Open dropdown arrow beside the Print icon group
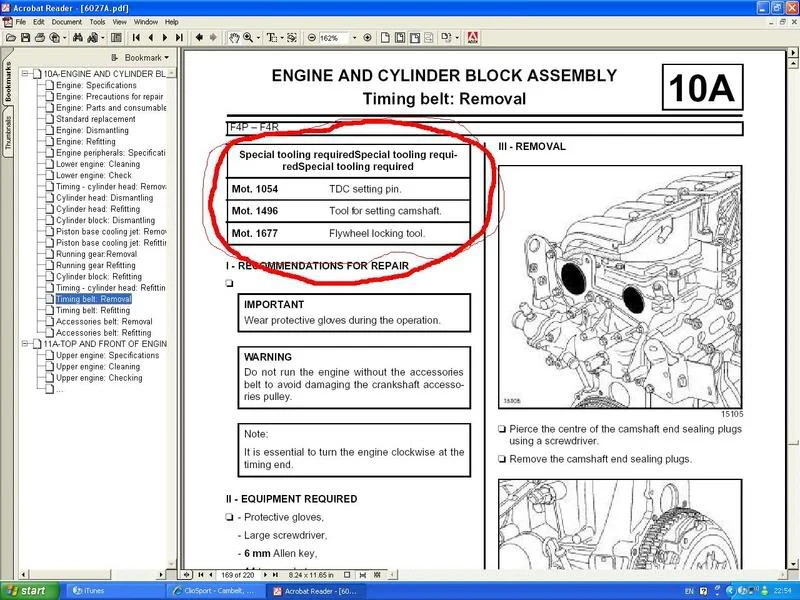 tap(64, 38)
